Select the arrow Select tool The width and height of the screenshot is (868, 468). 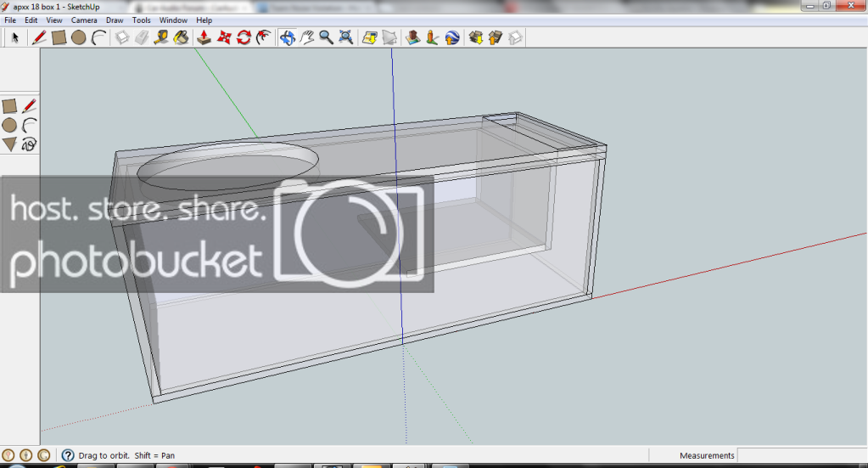[x=15, y=37]
